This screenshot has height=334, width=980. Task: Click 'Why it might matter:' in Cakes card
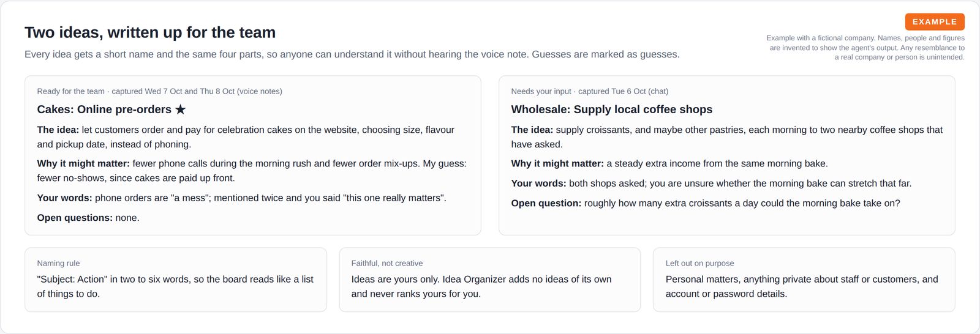[x=83, y=163]
